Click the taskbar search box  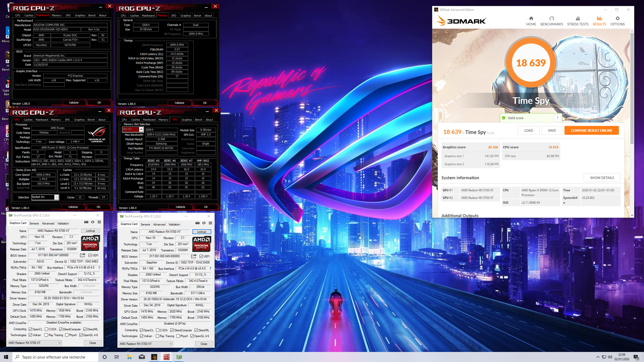[x=55, y=357]
